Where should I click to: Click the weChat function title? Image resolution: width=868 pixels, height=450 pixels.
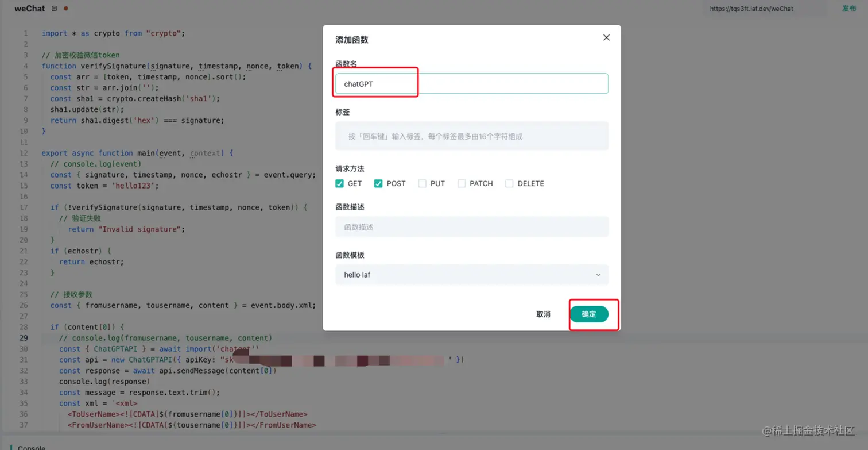click(30, 9)
